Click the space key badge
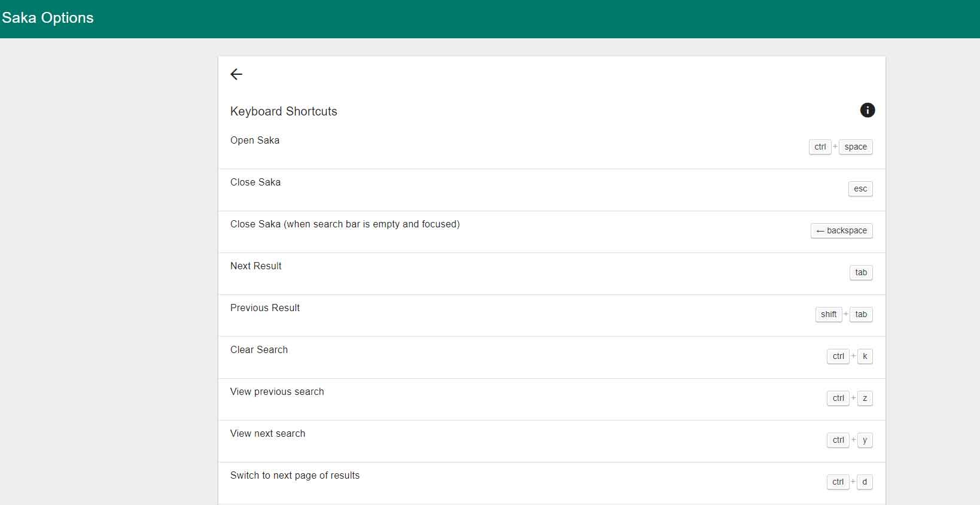This screenshot has height=505, width=980. point(856,147)
